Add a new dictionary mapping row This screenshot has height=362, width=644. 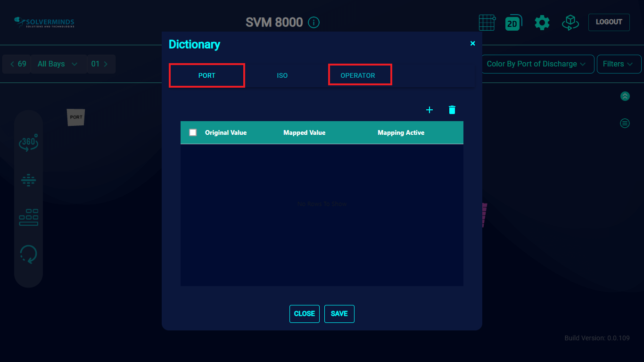pos(429,110)
